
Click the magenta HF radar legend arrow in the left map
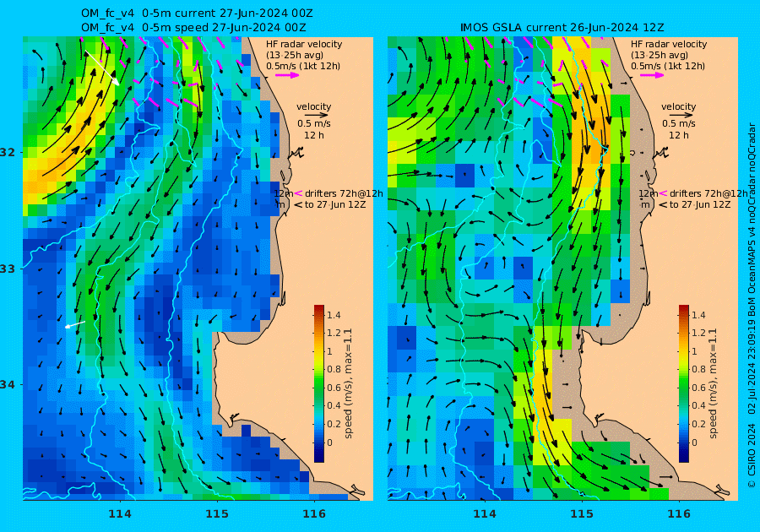(x=287, y=75)
